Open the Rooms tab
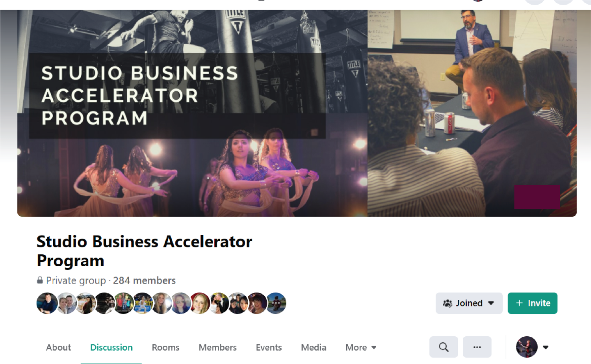591x364 pixels. pyautogui.click(x=165, y=347)
